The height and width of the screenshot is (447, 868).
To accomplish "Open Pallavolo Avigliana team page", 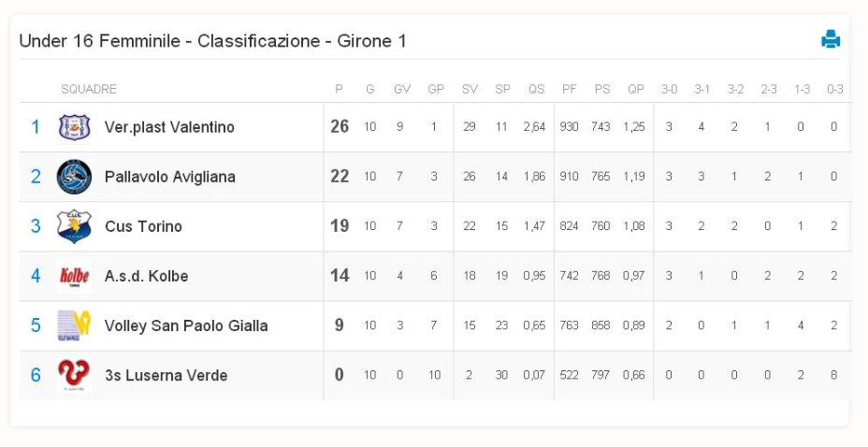I will (x=170, y=177).
